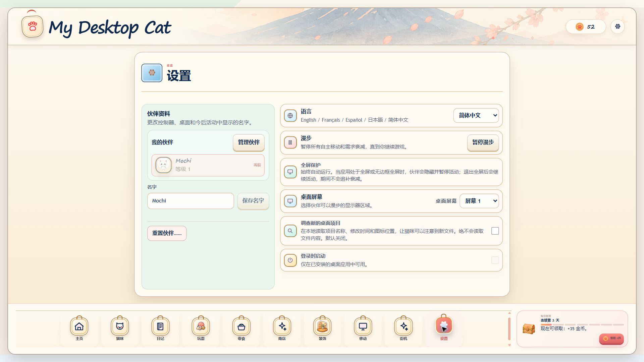Claim the +35 coins daily reward button
The height and width of the screenshot is (362, 644).
coord(611,338)
